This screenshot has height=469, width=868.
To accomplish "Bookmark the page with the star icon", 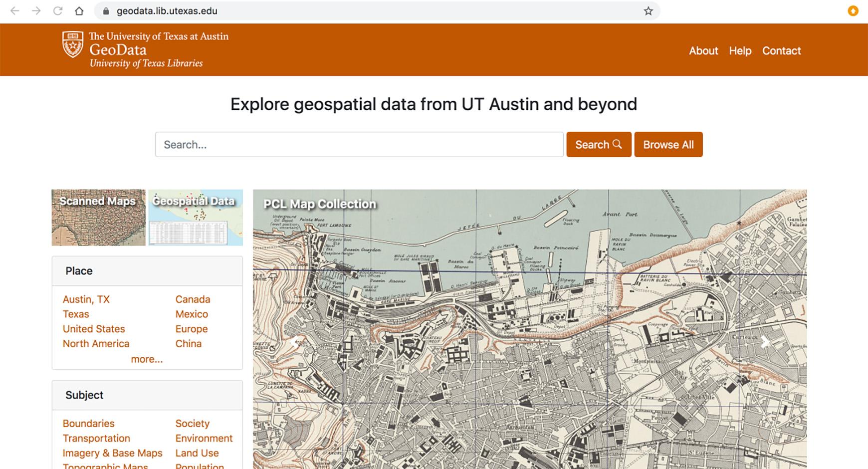I will click(x=648, y=10).
